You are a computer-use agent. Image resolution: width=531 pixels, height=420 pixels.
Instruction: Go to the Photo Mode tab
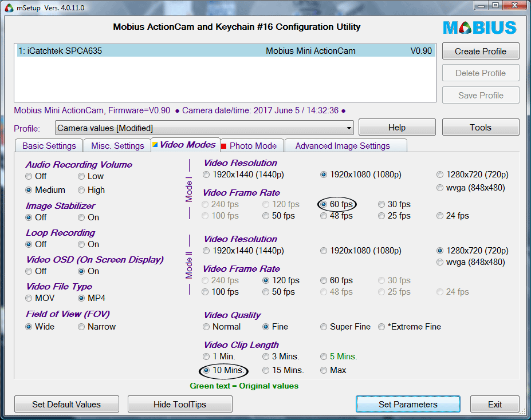click(x=252, y=146)
